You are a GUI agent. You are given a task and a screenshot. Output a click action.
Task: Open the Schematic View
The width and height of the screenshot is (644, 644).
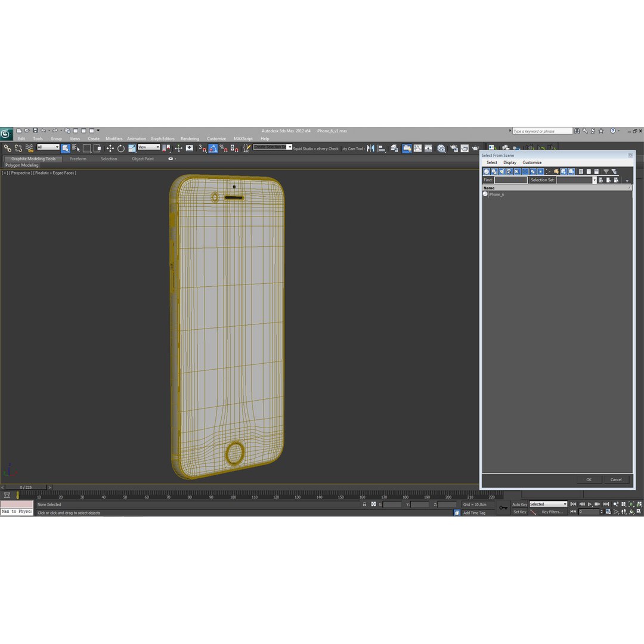coord(428,148)
